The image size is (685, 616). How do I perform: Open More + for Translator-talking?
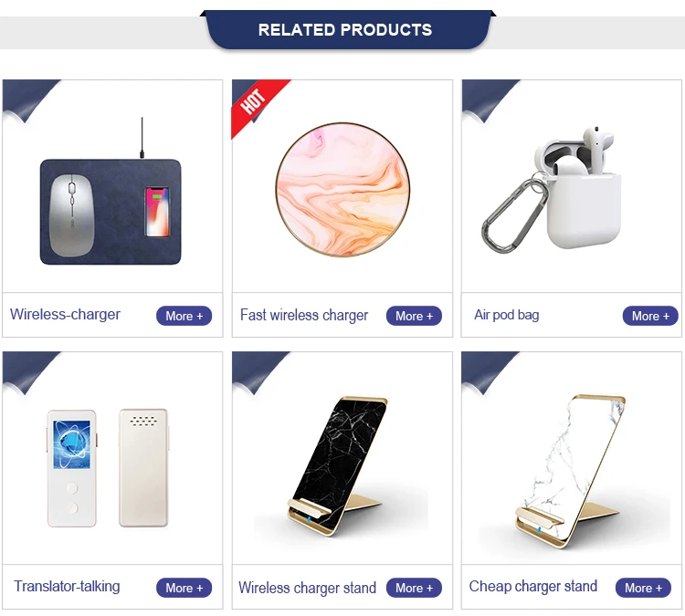184,588
